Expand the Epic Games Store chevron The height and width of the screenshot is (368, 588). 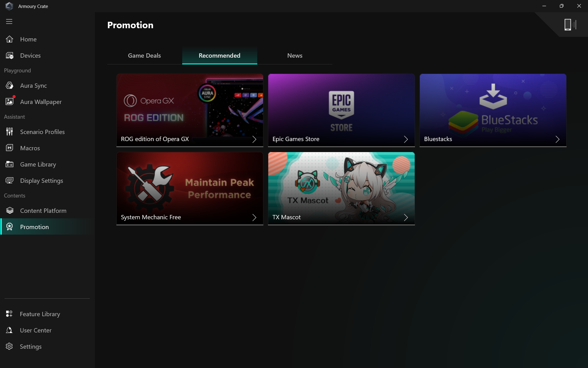pos(406,139)
